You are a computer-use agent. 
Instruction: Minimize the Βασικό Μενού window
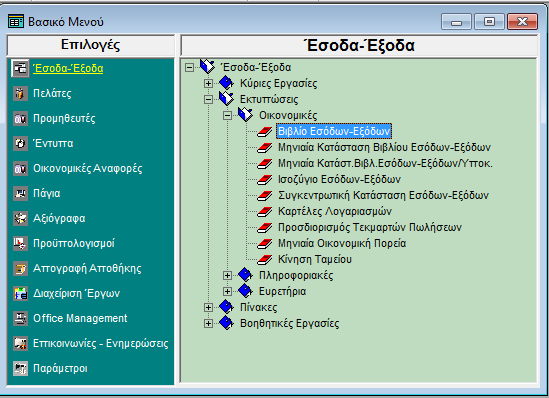pyautogui.click(x=456, y=22)
